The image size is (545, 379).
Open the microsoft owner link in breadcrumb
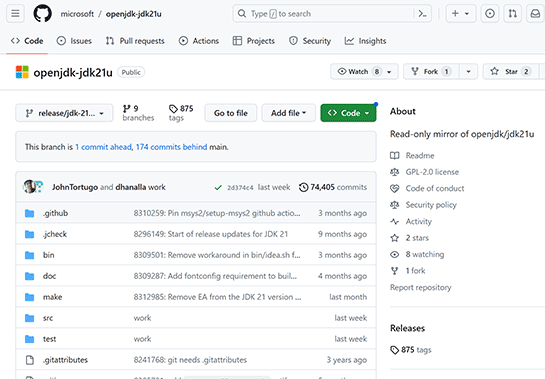[77, 14]
